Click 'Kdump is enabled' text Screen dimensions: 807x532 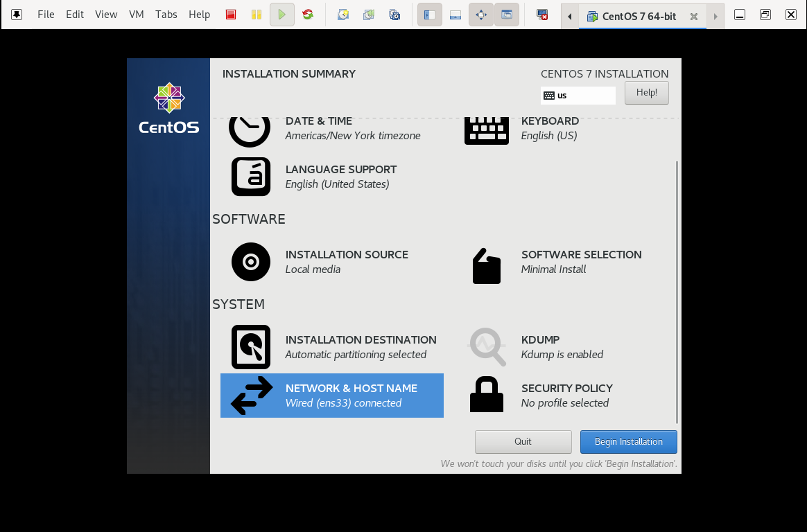tap(562, 355)
